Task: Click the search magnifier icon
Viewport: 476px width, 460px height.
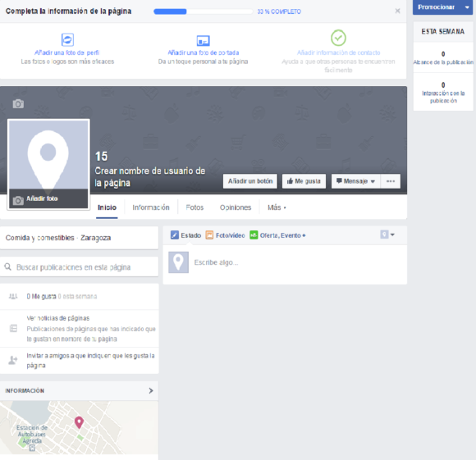Action: click(x=8, y=266)
